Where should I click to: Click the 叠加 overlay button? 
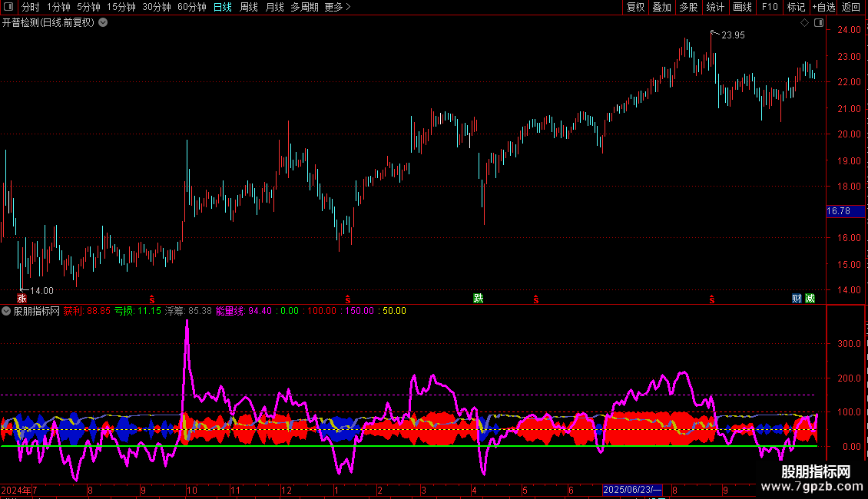tap(661, 7)
